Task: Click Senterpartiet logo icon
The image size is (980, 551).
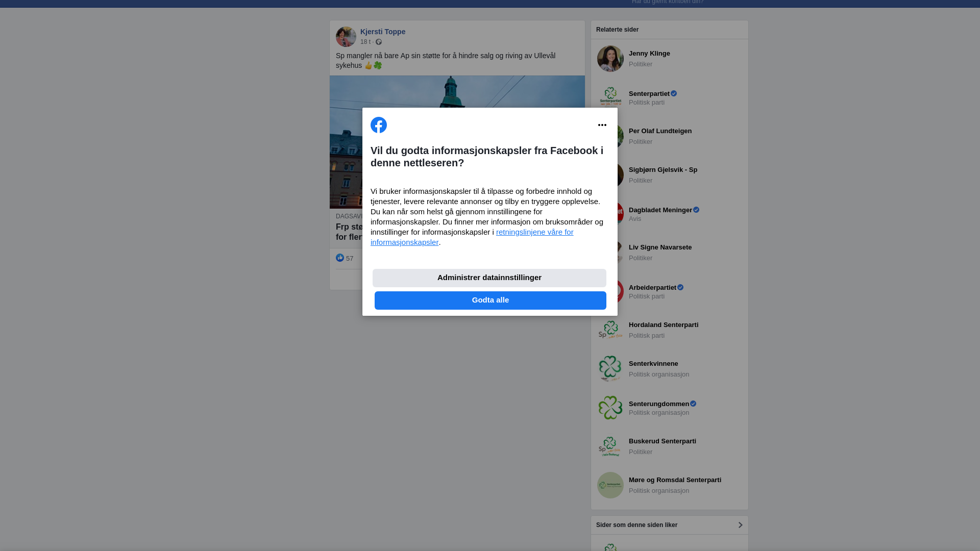Action: click(x=610, y=97)
